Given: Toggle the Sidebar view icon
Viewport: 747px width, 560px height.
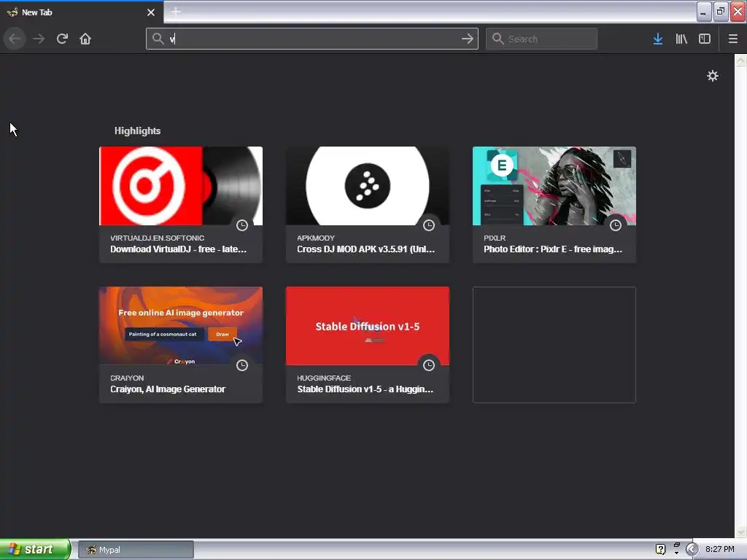Looking at the screenshot, I should click(x=705, y=39).
